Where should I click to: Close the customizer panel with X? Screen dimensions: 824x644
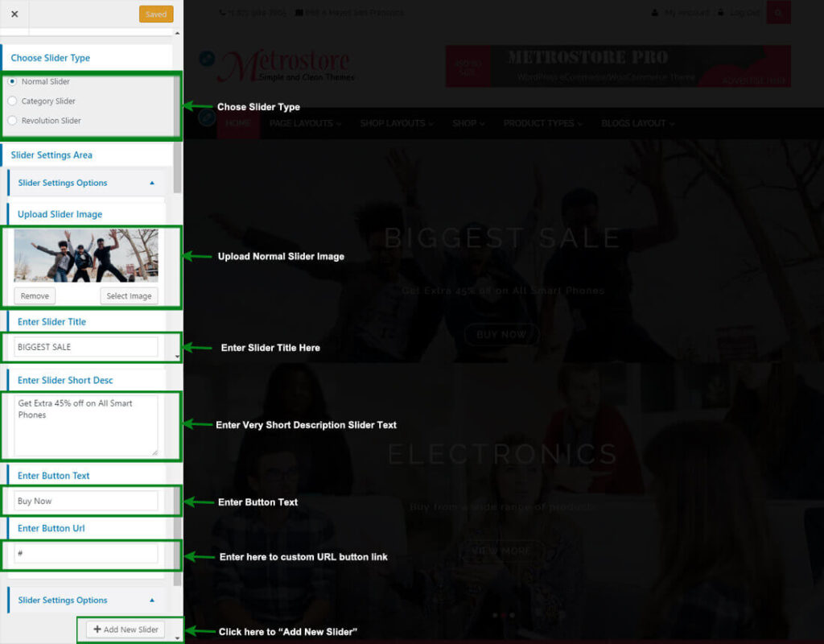click(x=14, y=14)
